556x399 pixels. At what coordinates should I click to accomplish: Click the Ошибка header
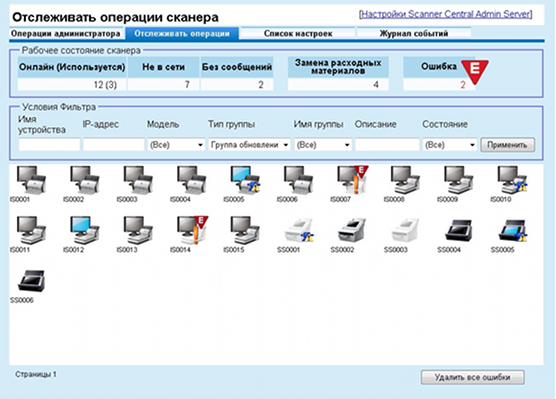tap(439, 66)
